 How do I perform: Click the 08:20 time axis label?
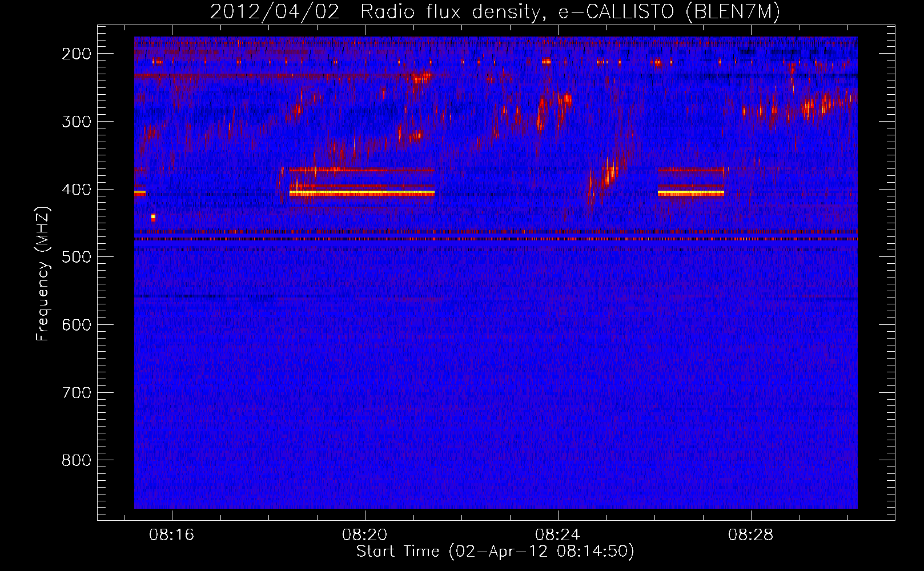pos(365,535)
